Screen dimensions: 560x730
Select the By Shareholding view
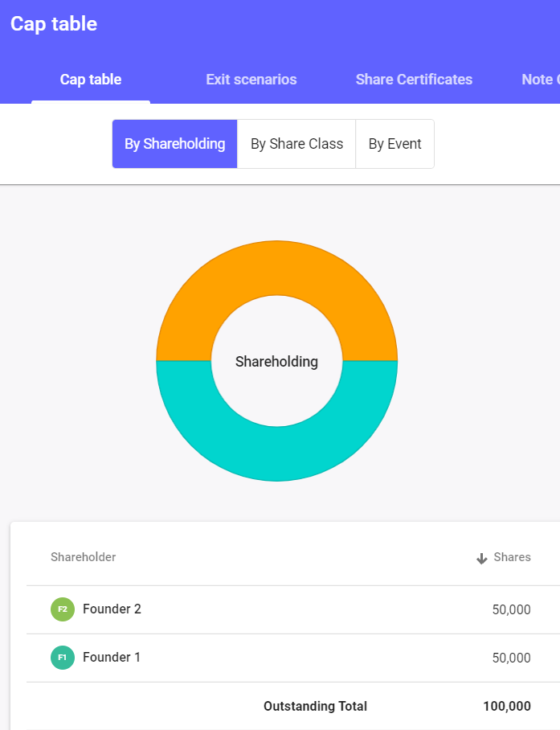point(174,144)
